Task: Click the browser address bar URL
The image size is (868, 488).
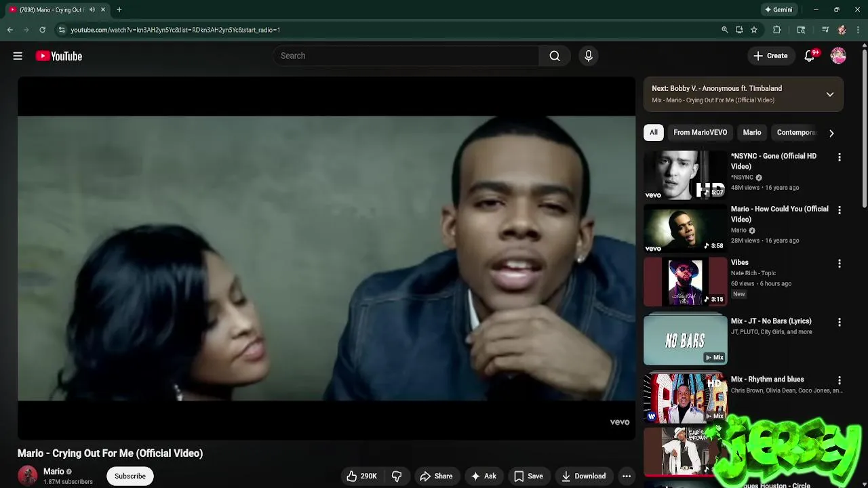Action: 175,30
